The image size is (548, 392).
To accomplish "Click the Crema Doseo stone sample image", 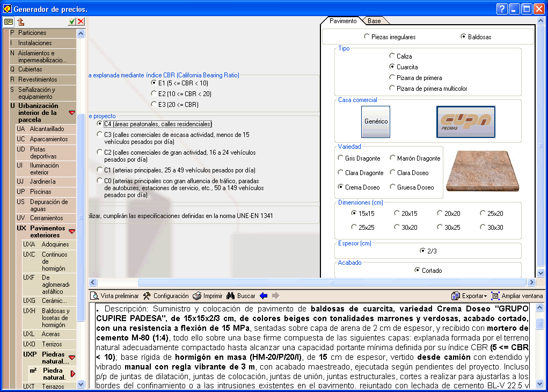I will [x=483, y=171].
